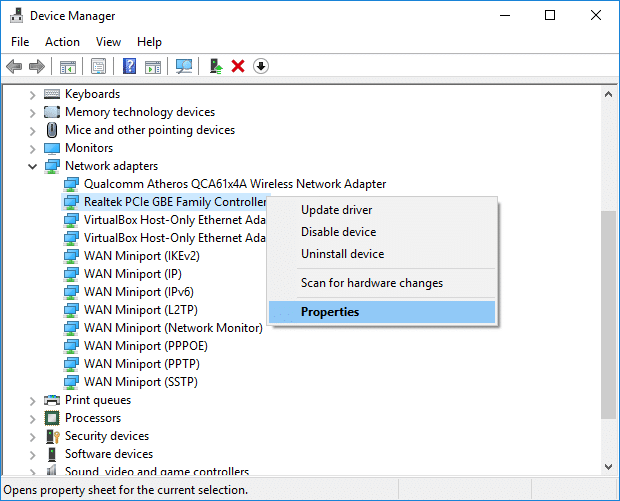Click the down-arrow Disable device toolbar icon
The height and width of the screenshot is (501, 620).
point(261,66)
